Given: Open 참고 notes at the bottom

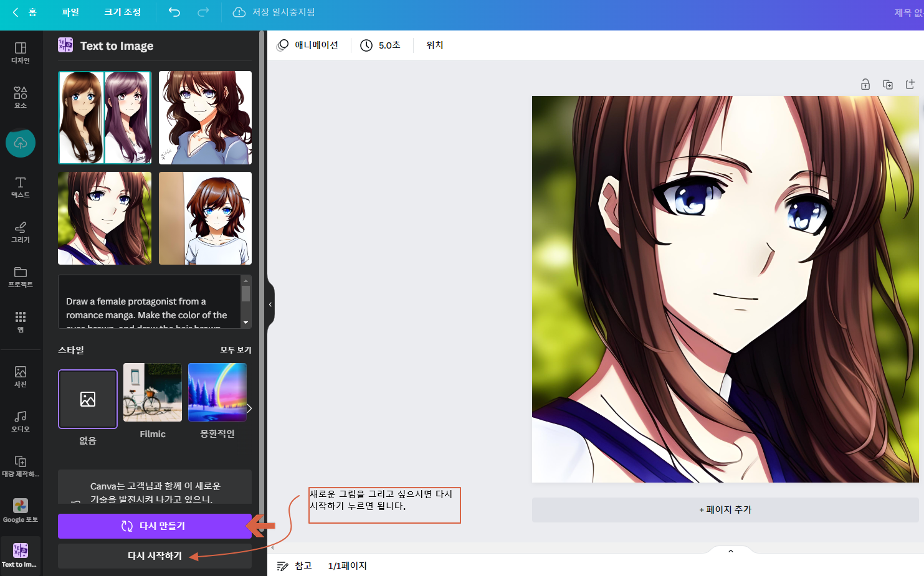Looking at the screenshot, I should coord(295,565).
